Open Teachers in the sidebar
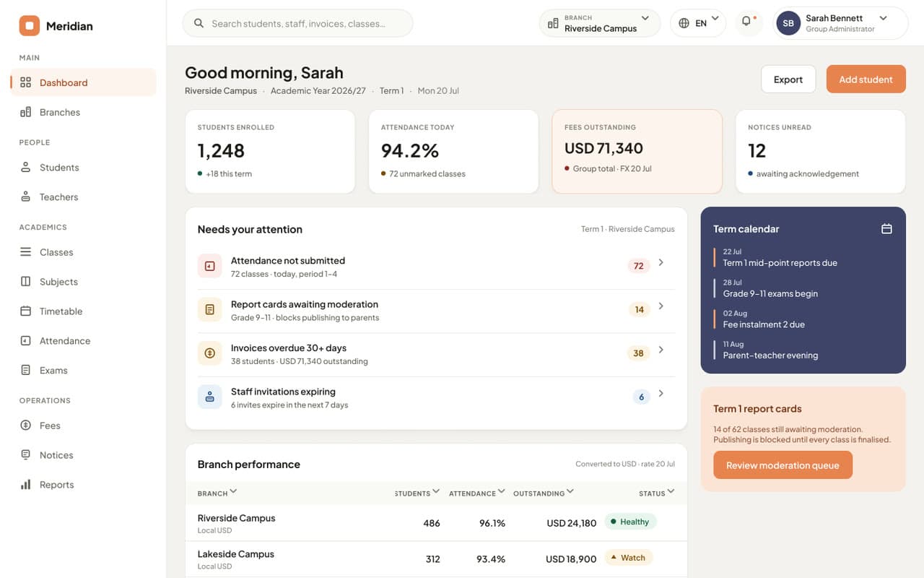Viewport: 924px width, 578px height. click(83, 197)
